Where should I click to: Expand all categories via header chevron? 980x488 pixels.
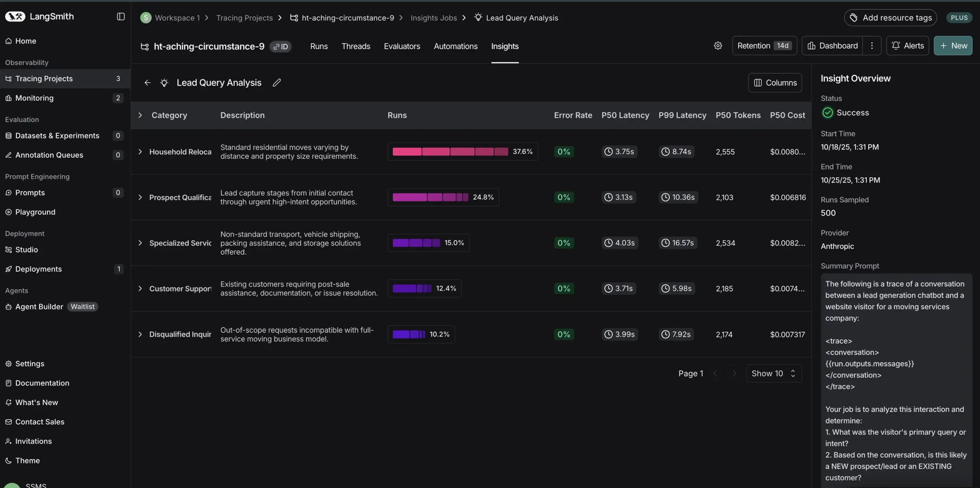(x=140, y=115)
